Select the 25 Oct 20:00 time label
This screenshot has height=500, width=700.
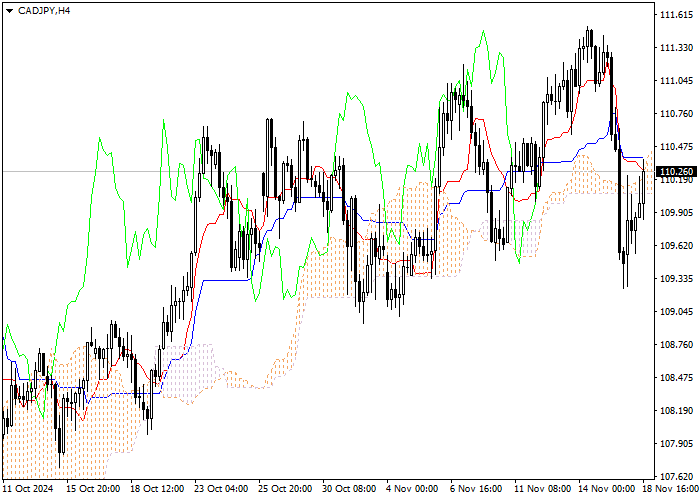285,489
